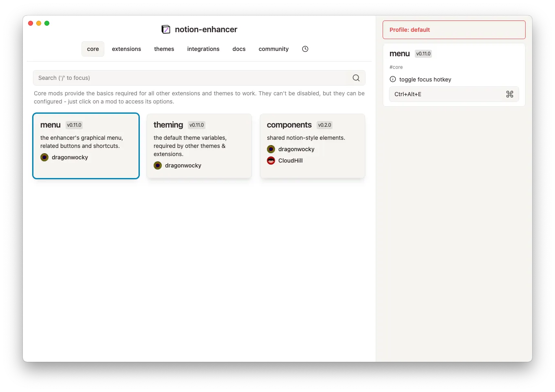555x392 pixels.
Task: Click the info icon beside toggle focus hotkey
Action: click(x=393, y=79)
